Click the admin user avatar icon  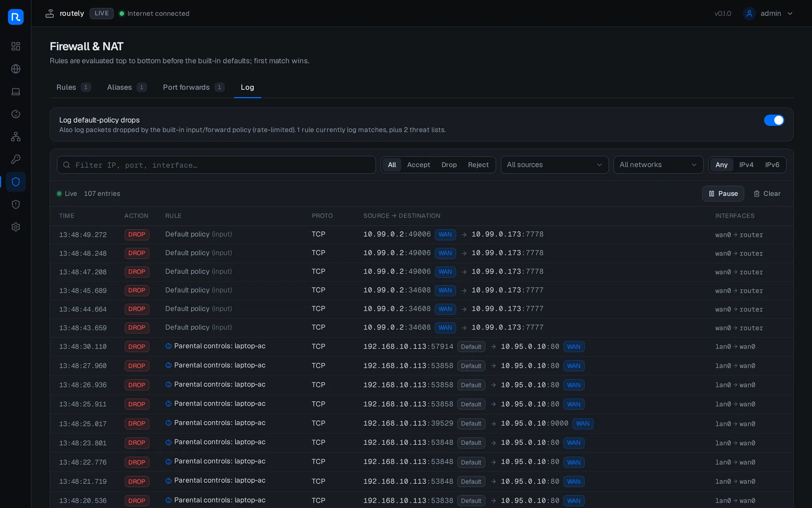(749, 13)
